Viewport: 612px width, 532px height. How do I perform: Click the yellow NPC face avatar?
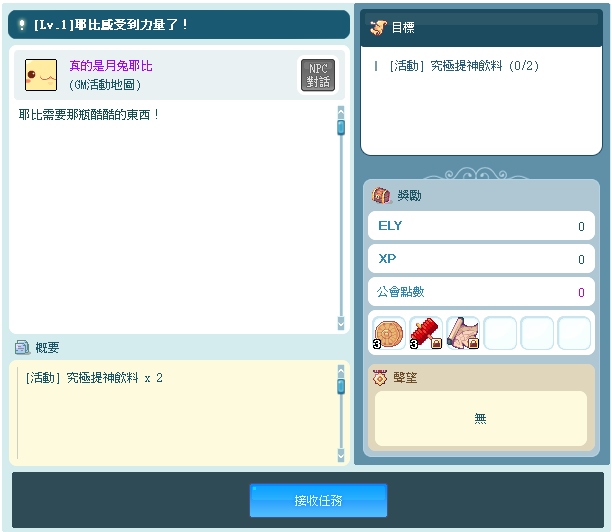point(41,74)
